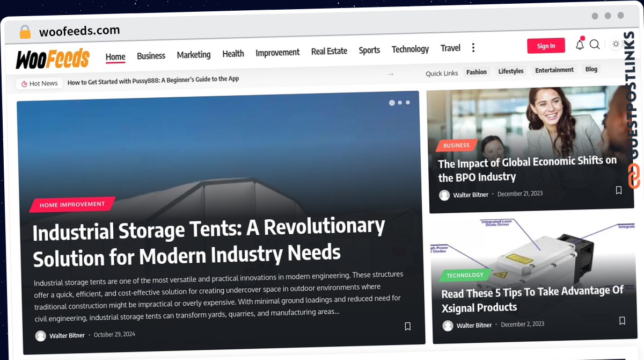This screenshot has width=644, height=360.
Task: Click the Business category tag
Action: [x=456, y=145]
